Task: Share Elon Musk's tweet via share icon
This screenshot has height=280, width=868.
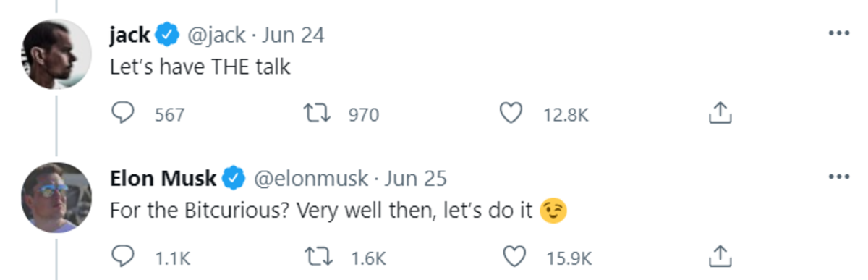Action: tap(720, 256)
